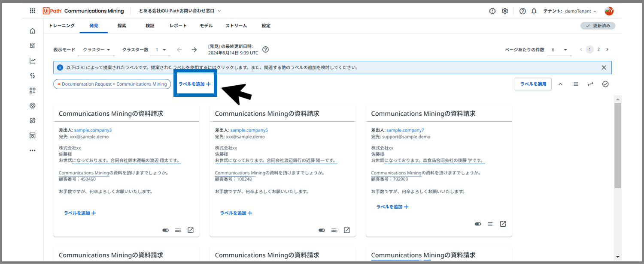Open the more options ellipsis in sidebar
This screenshot has width=644, height=264.
click(x=33, y=150)
